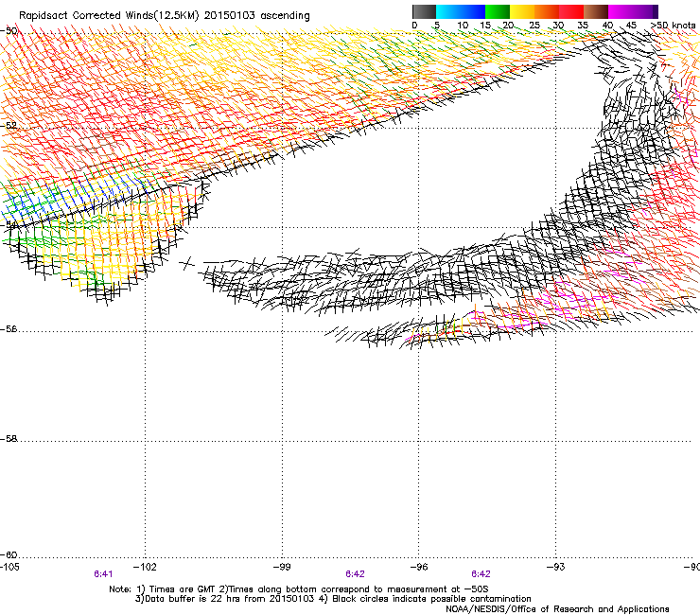Click the '>50 knots' legend label

click(673, 26)
